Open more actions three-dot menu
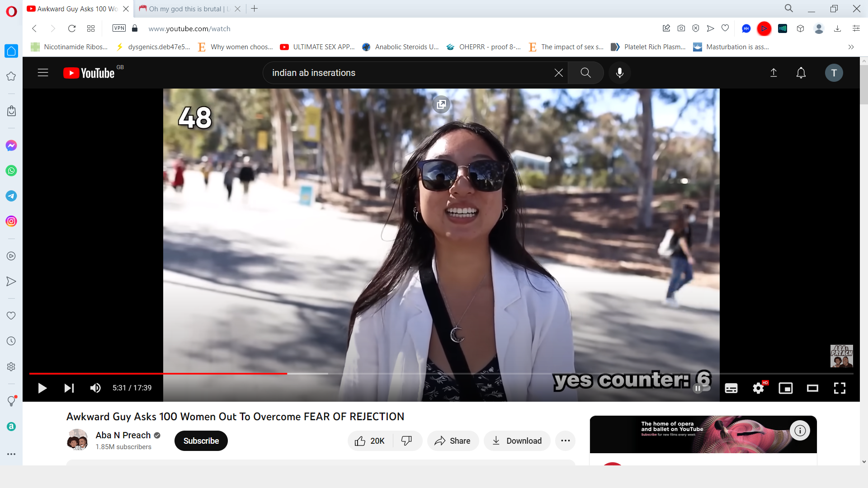 click(565, 441)
